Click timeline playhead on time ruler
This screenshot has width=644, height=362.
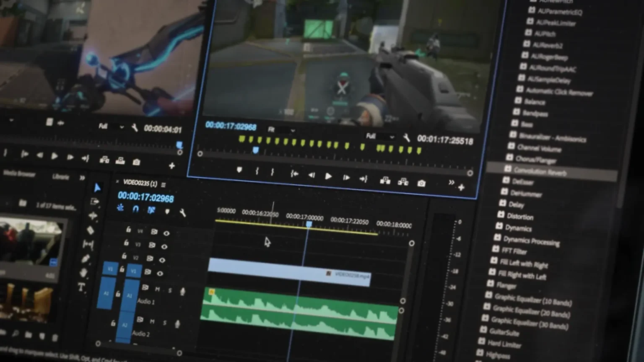309,225
